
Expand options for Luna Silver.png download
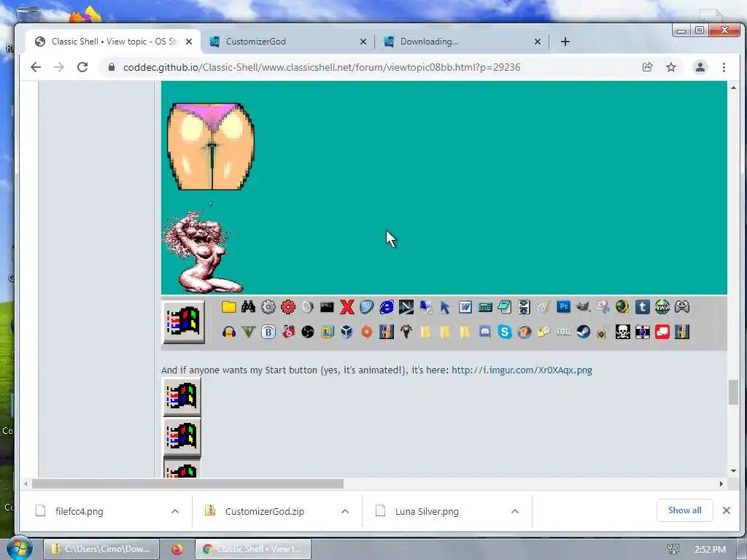click(515, 511)
